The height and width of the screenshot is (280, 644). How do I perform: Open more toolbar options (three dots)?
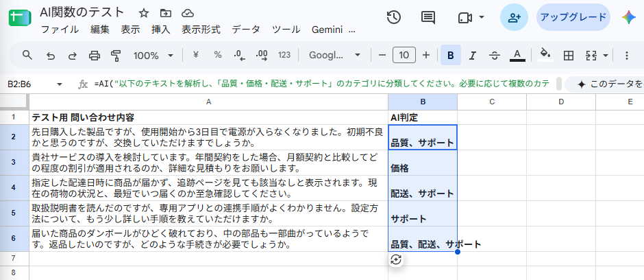click(627, 55)
